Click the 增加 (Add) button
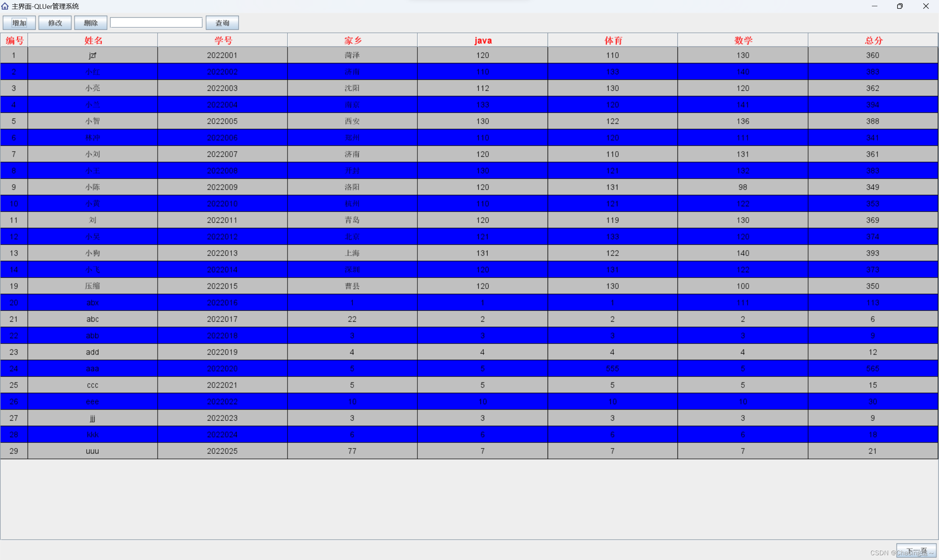The image size is (939, 560). (19, 23)
